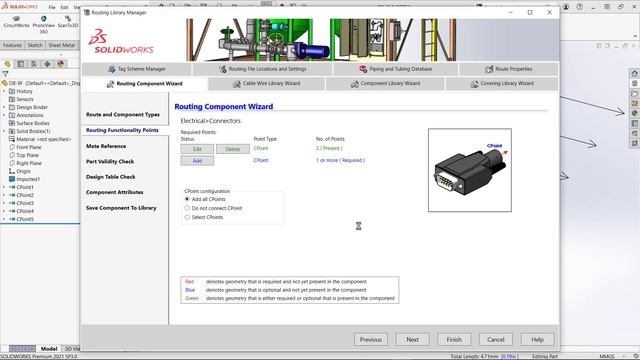Image resolution: width=640 pixels, height=360 pixels.
Task: Open the Design Table Check step
Action: pos(110,177)
